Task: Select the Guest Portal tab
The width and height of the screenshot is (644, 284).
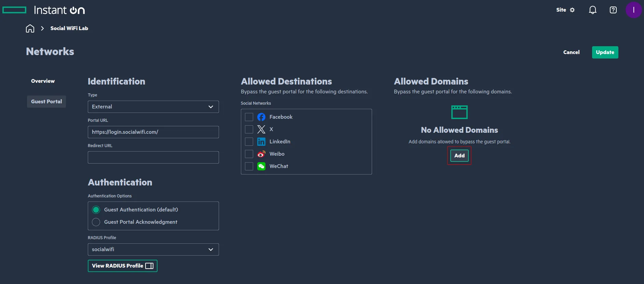Action: (x=46, y=102)
